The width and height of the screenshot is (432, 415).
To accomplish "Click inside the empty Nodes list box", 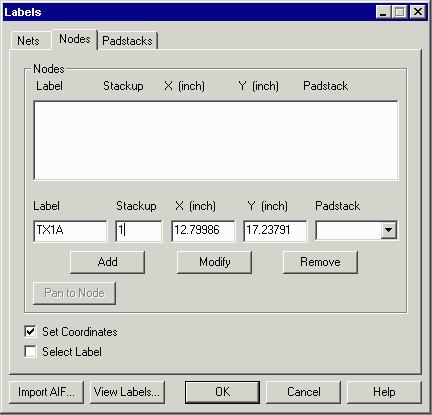I will click(x=216, y=140).
